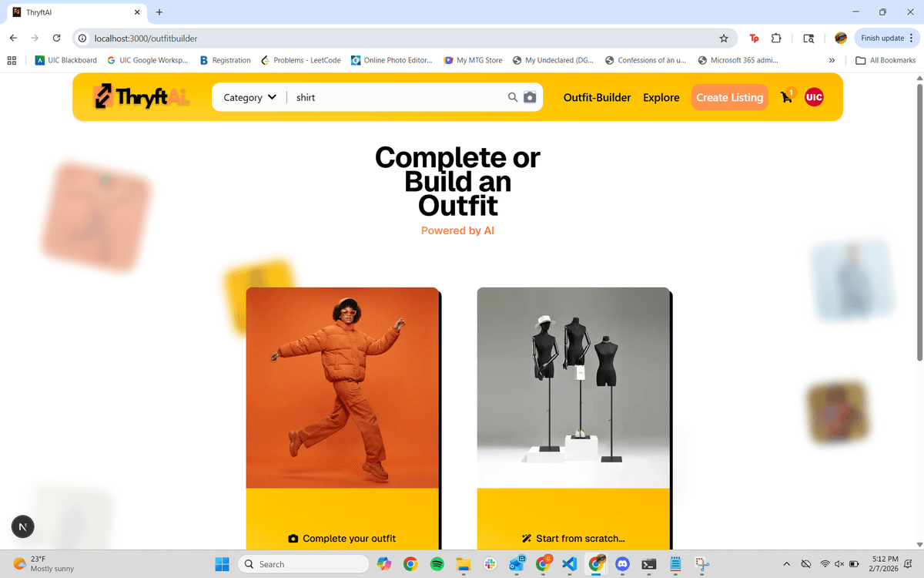Image resolution: width=924 pixels, height=578 pixels.
Task: Expand the Category dropdown
Action: [248, 97]
